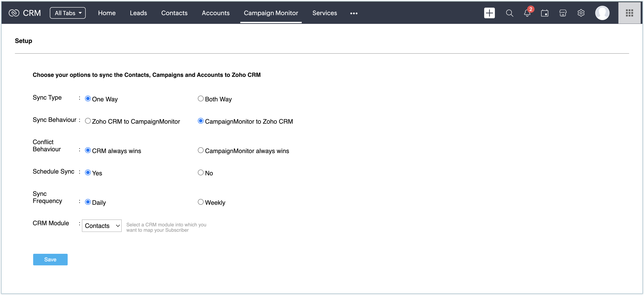Go to the Accounts tab

(x=215, y=13)
